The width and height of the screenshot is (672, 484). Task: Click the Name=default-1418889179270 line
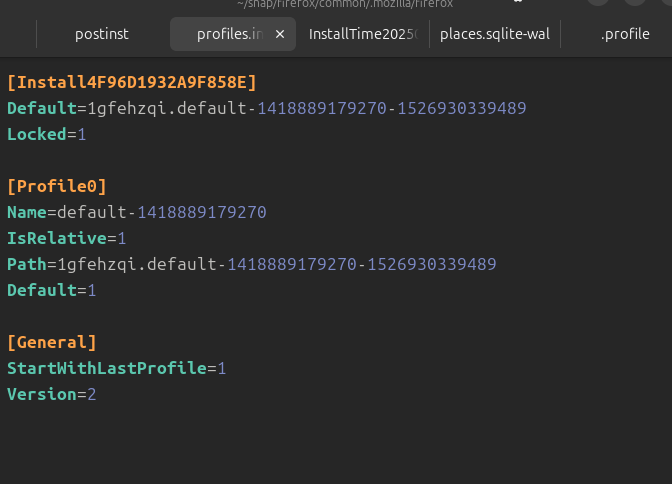137,212
